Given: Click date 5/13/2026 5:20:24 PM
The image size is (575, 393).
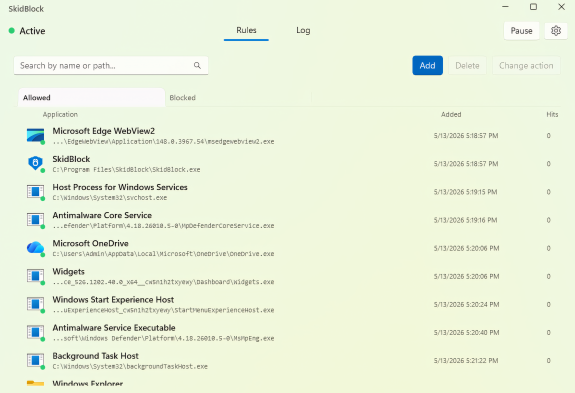Looking at the screenshot, I should (x=466, y=304).
